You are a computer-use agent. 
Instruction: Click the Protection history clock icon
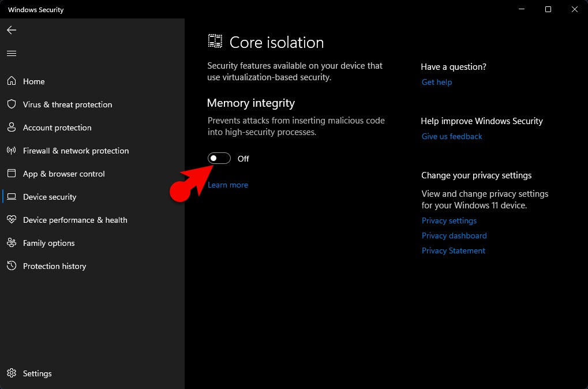point(12,265)
